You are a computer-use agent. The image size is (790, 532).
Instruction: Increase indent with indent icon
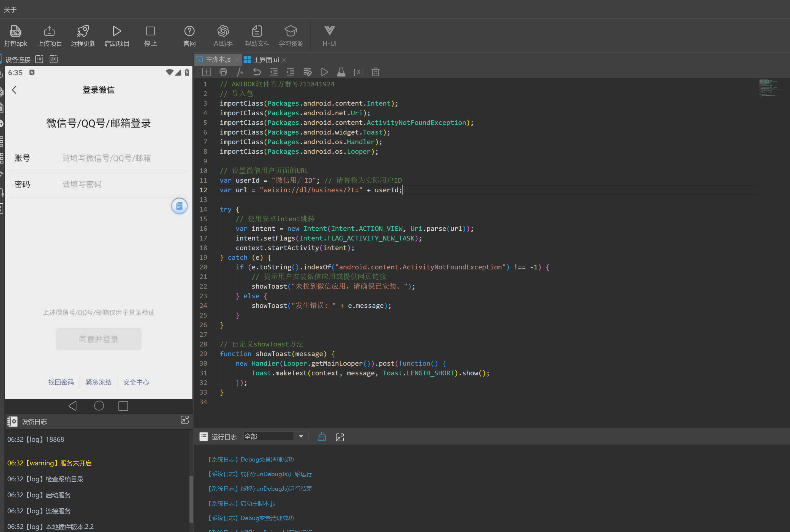pos(291,72)
